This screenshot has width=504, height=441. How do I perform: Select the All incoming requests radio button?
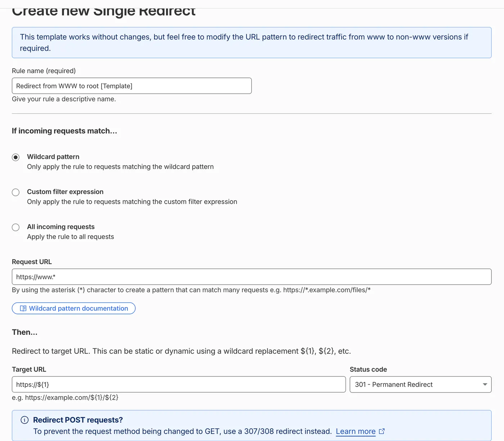15,227
